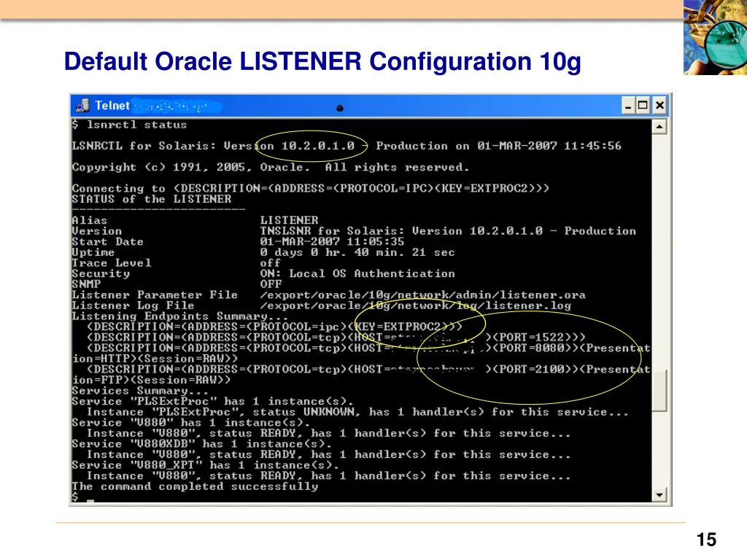
Task: Click the listener.ora file path
Action: click(422, 295)
